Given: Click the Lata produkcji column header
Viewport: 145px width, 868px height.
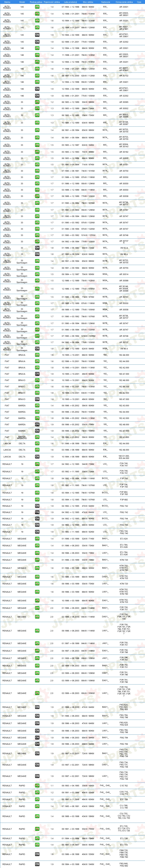Looking at the screenshot, I should 70,2.
